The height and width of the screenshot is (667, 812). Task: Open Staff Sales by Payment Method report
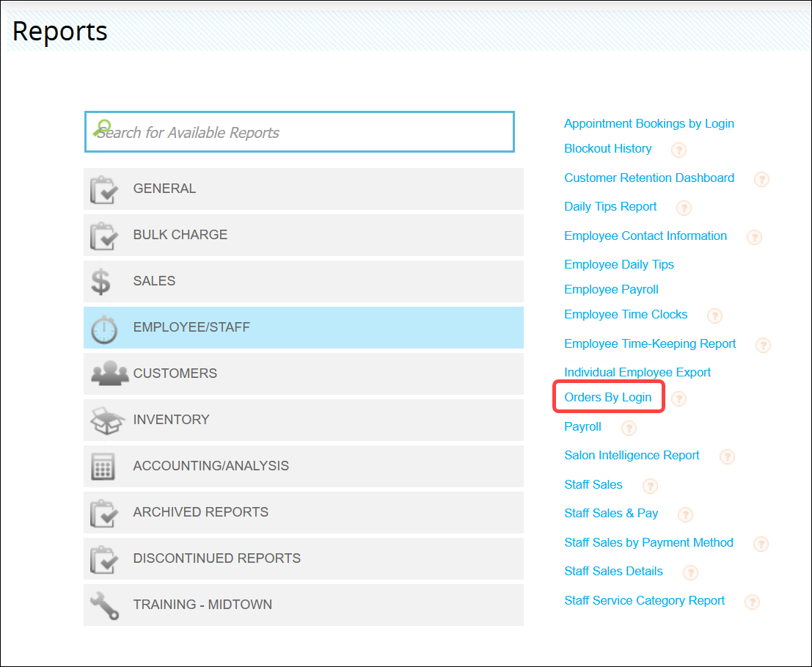point(648,542)
